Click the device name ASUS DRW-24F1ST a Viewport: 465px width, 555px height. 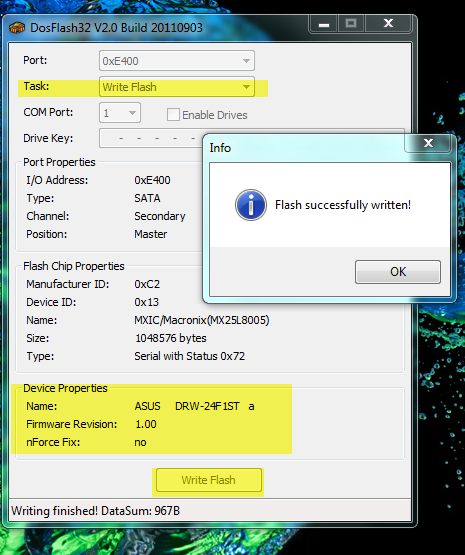[194, 406]
